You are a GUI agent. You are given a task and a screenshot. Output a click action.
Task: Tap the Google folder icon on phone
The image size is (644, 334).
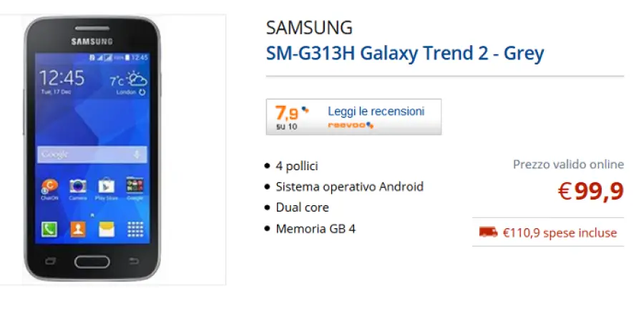(x=135, y=187)
